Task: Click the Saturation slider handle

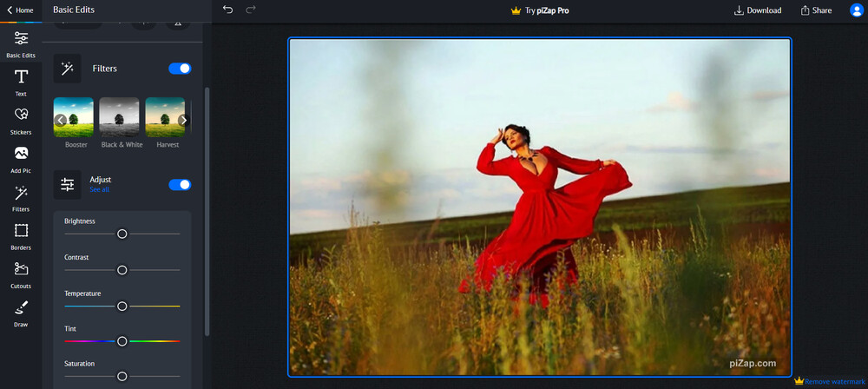Action: [x=122, y=376]
